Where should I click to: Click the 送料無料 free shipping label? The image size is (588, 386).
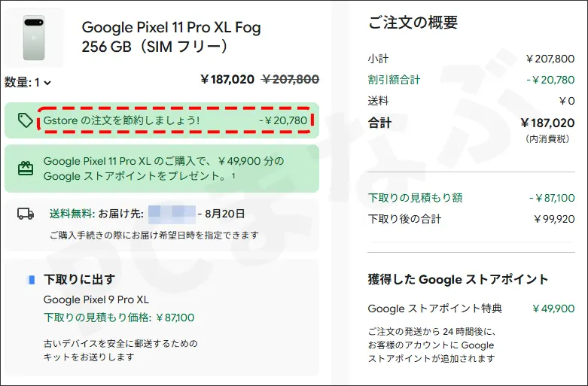pyautogui.click(x=72, y=214)
